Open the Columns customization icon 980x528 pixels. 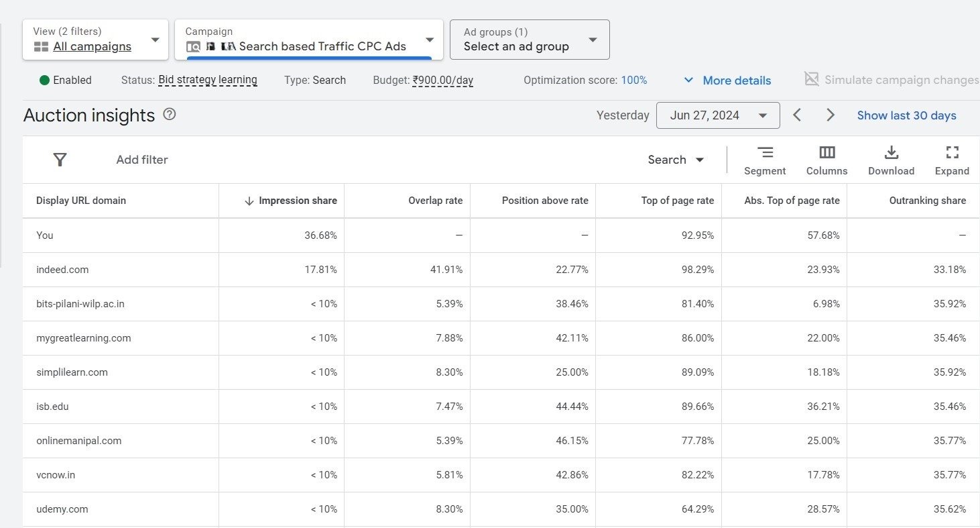[x=826, y=160]
